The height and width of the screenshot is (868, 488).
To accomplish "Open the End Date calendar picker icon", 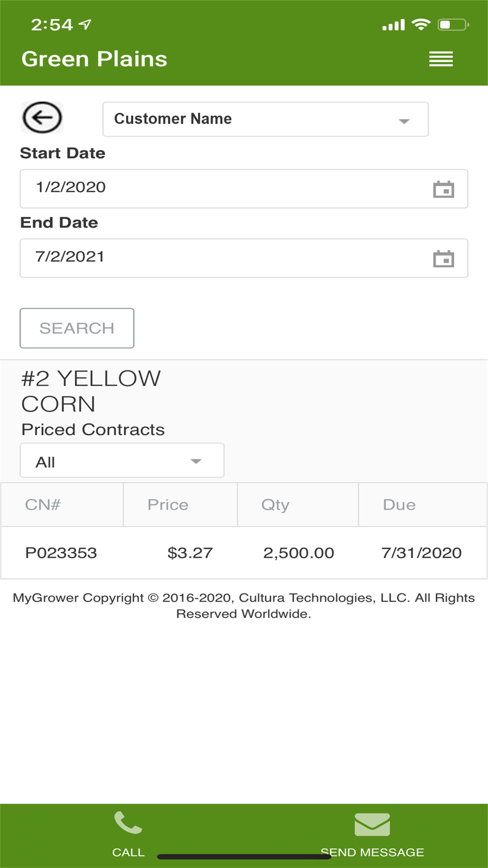I will pyautogui.click(x=443, y=259).
